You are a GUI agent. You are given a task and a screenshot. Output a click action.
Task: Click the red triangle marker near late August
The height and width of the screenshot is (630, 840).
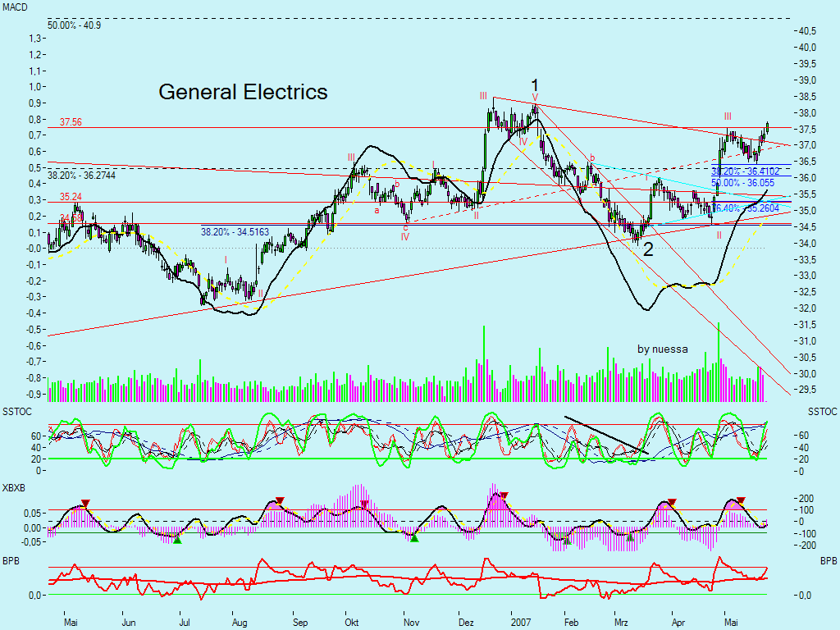coord(280,500)
